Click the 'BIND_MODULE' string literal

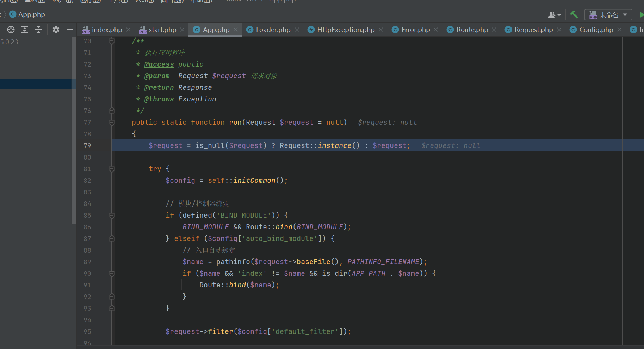(x=244, y=215)
